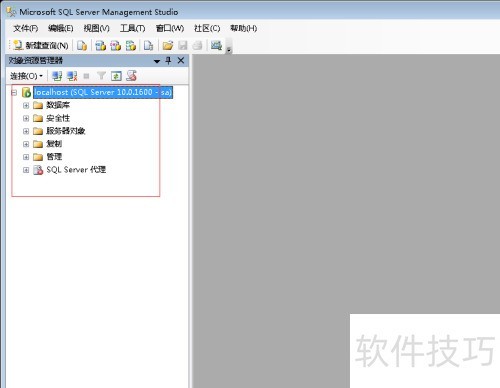The image size is (500, 388).
Task: Click the folder icon beside 安全性
Action: (x=38, y=118)
